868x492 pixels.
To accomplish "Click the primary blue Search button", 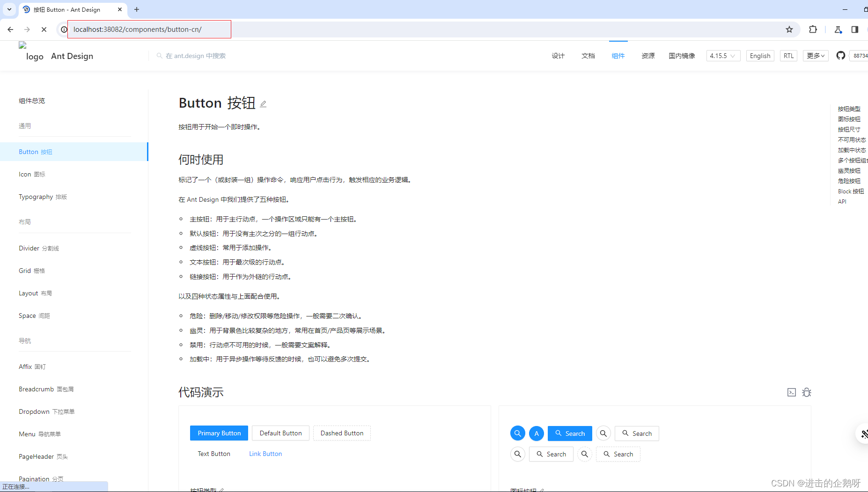I will point(570,433).
